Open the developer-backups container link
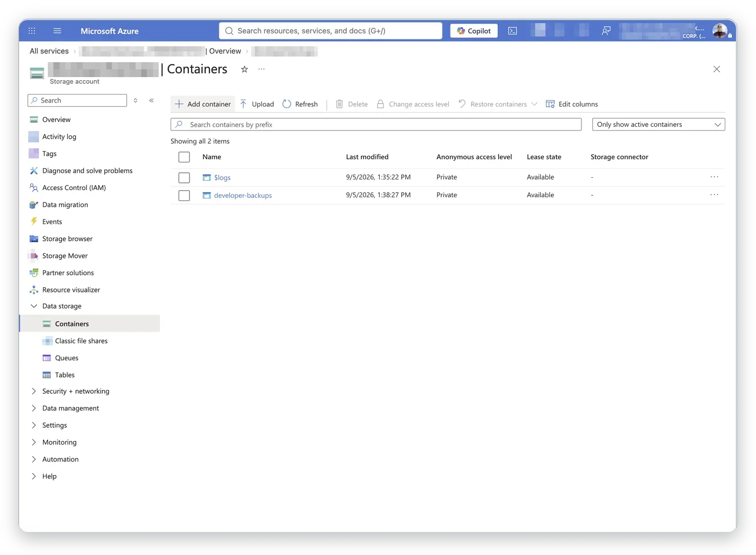This screenshot has height=555, width=756. (243, 195)
